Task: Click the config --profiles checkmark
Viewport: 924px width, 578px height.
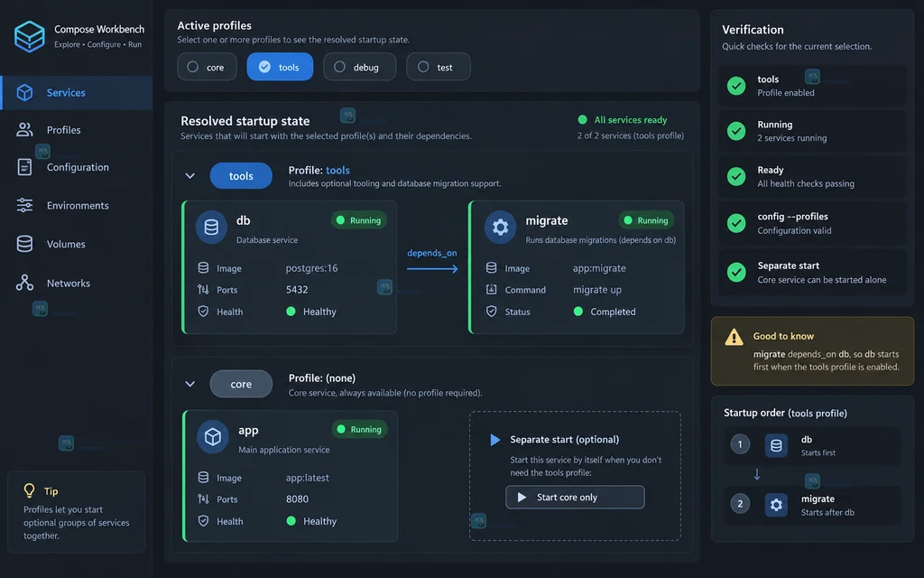Action: 736,223
